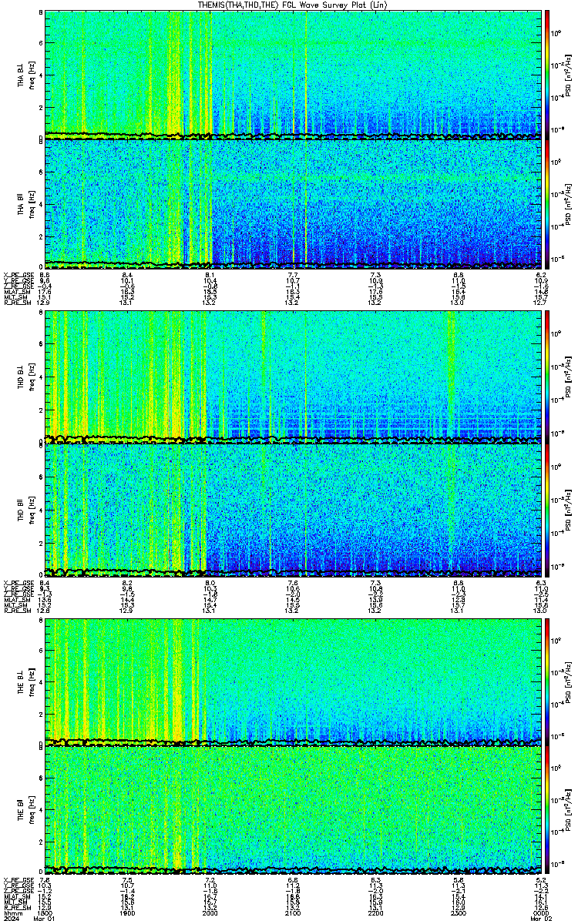This screenshot has width=578, height=924.
Task: Click the THD B⊥ color bar 'PSD [nT²/Hz]' label
Action: coord(569,377)
